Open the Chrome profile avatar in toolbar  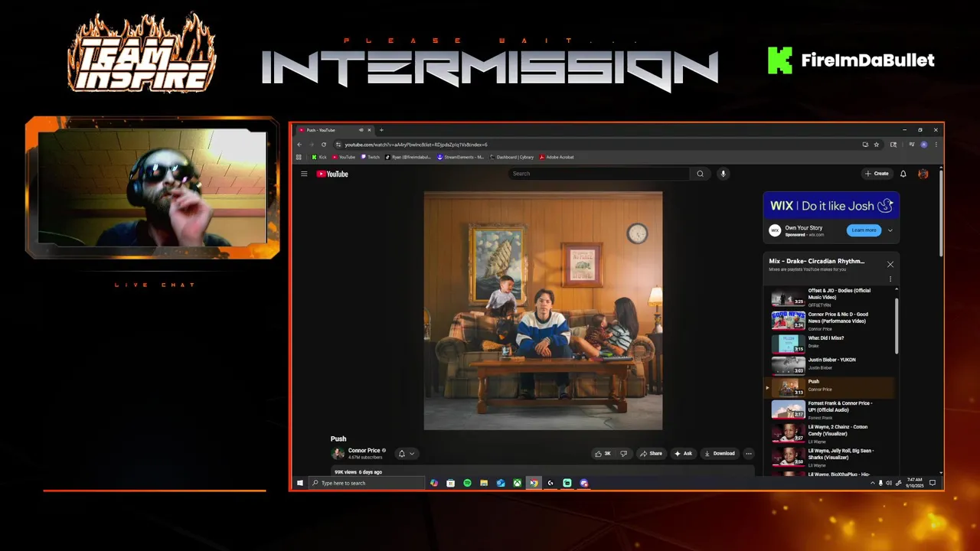[924, 145]
